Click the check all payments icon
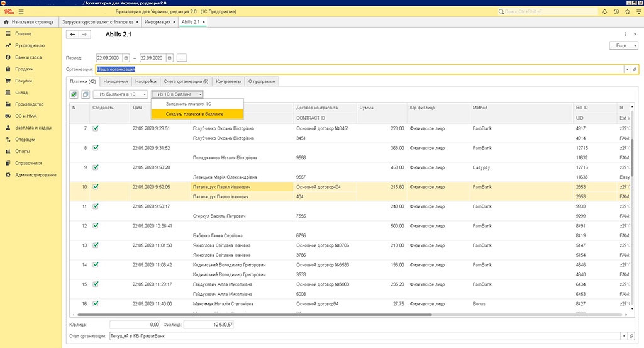Image resolution: width=644 pixels, height=348 pixels. [x=74, y=94]
